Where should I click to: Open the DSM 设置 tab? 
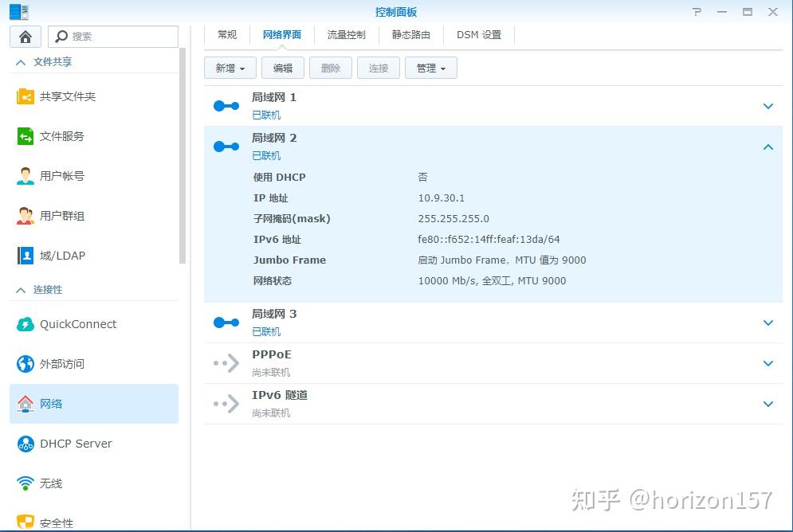coord(479,34)
